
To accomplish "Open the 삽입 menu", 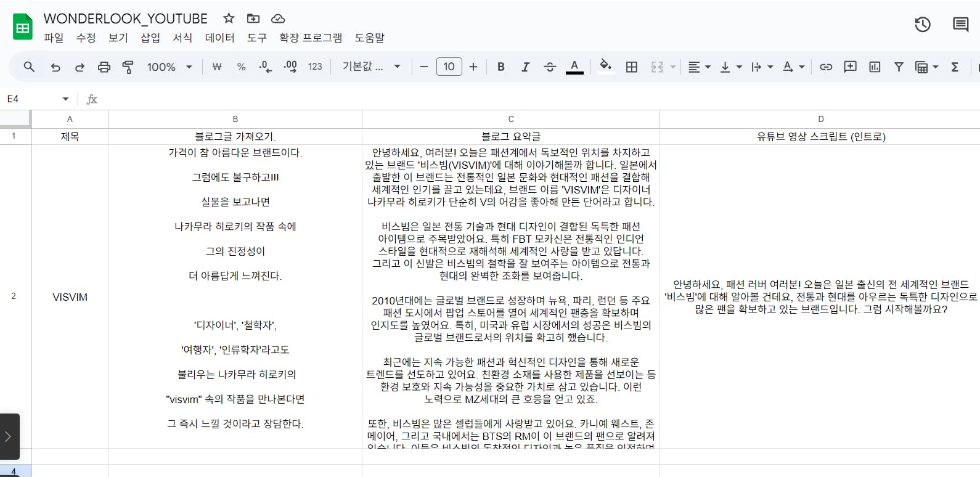I will click(150, 38).
